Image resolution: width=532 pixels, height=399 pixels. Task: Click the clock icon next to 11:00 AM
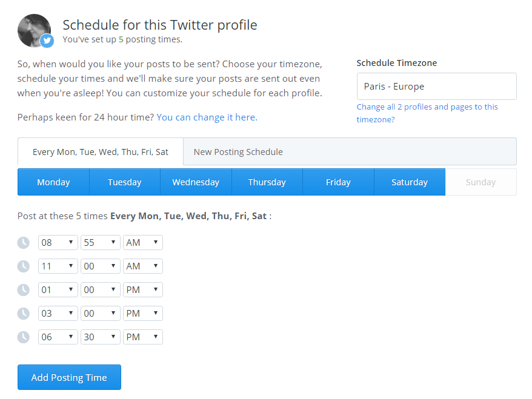pos(23,266)
